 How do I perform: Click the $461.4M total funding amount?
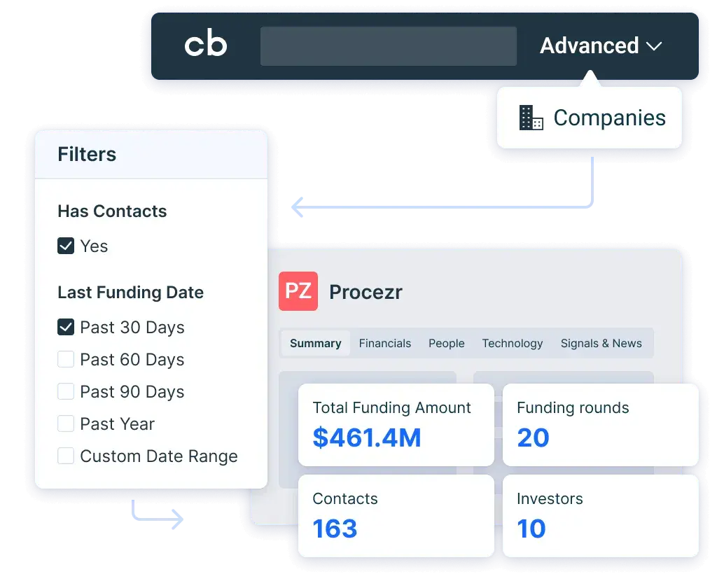[x=367, y=438]
